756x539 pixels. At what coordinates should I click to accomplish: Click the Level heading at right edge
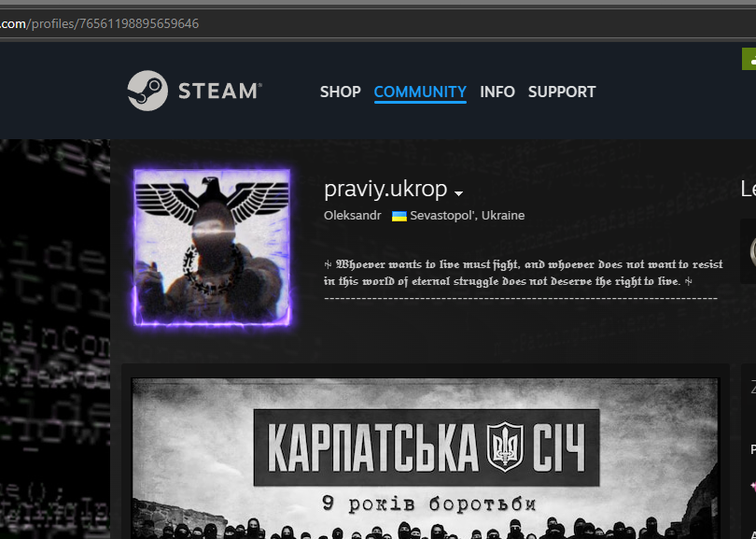(748, 189)
